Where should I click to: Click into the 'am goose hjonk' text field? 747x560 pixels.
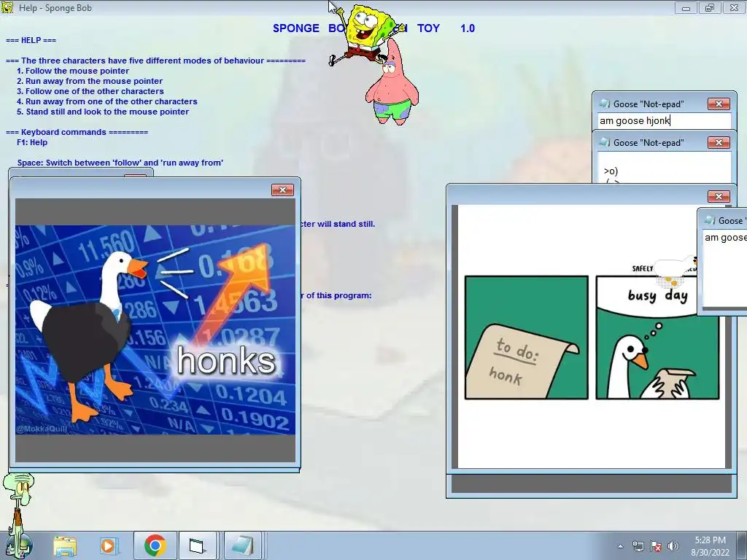[x=664, y=120]
